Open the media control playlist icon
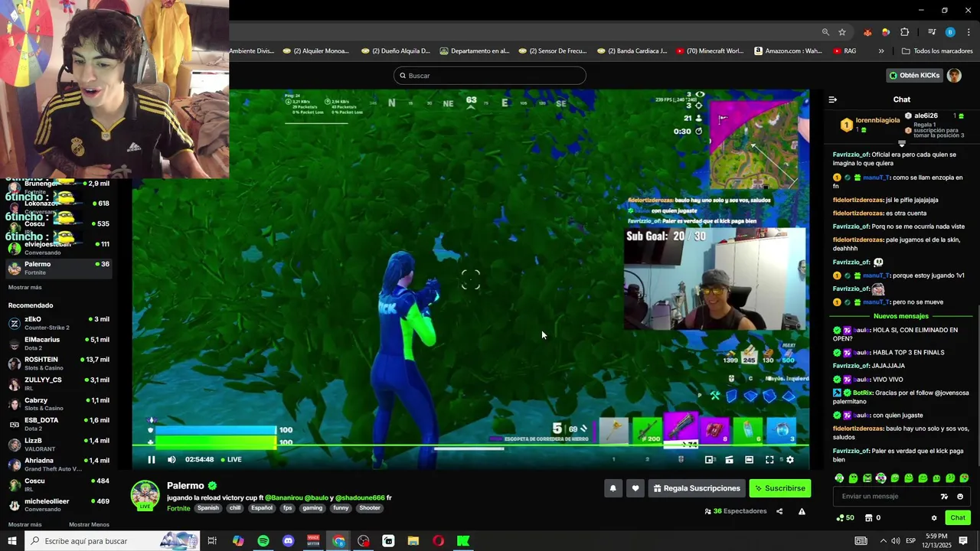This screenshot has height=551, width=980. point(932,32)
